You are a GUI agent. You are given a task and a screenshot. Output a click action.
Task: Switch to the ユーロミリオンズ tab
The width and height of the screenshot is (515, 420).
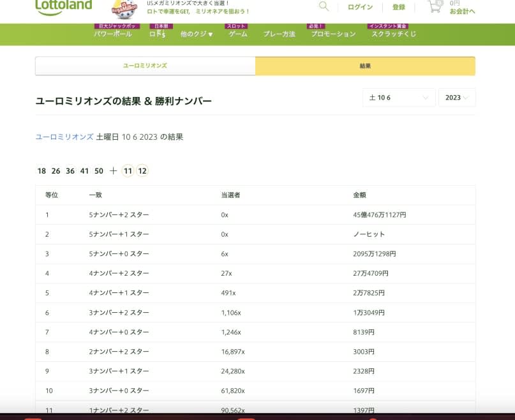pos(145,65)
